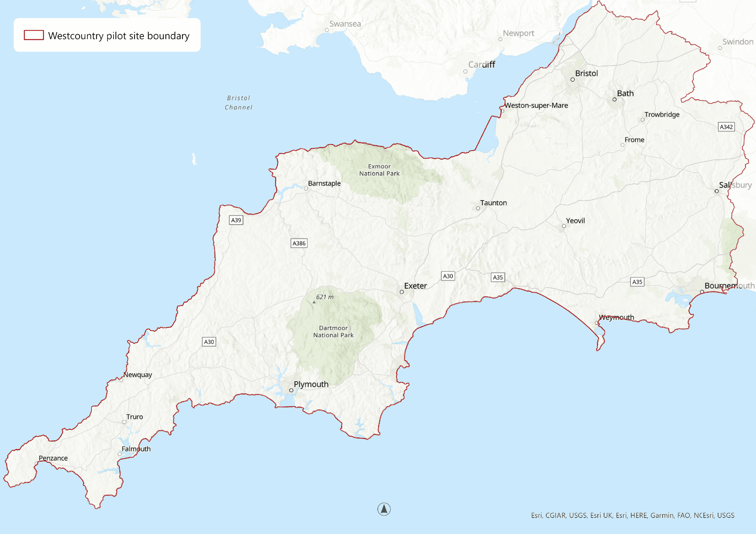Click the Dartmoor National Park label

(x=333, y=331)
